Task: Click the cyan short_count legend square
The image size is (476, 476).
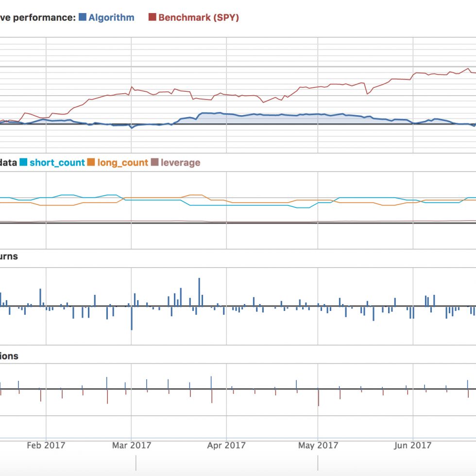Action: [x=24, y=163]
